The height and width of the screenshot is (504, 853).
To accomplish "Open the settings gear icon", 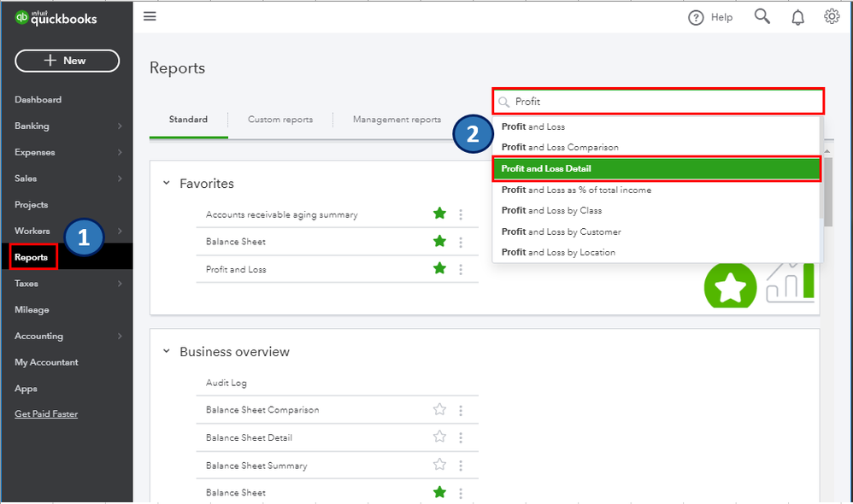I will tap(832, 16).
